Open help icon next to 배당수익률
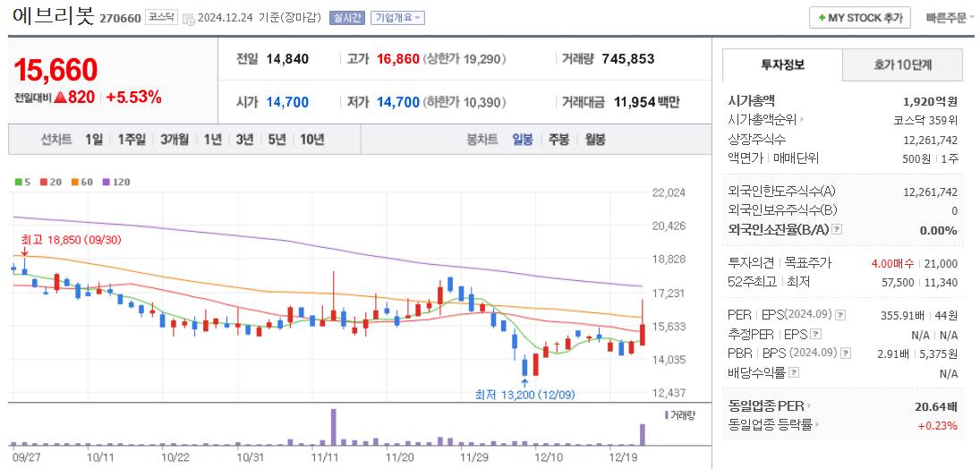Image resolution: width=980 pixels, height=469 pixels. point(794,372)
